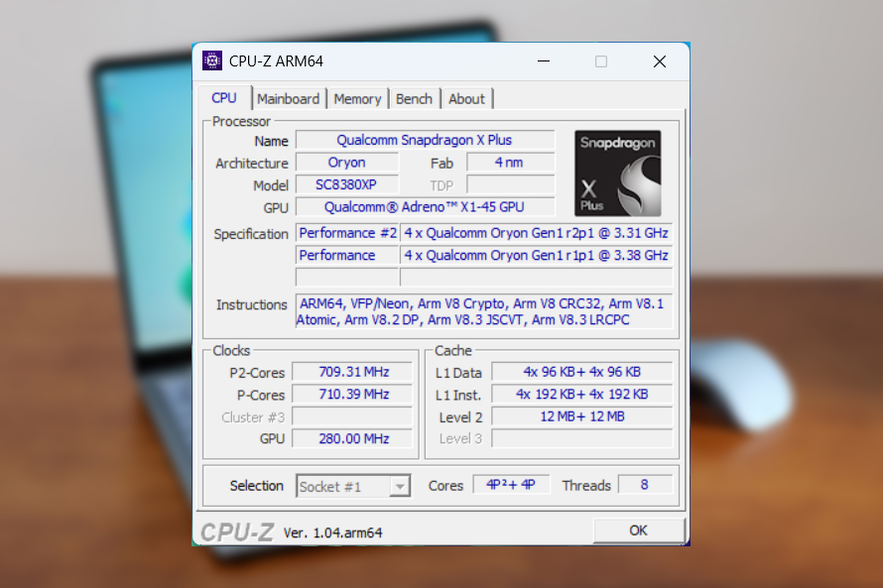Click the Architecture field showing Oryon
The image size is (883, 588).
pos(346,163)
